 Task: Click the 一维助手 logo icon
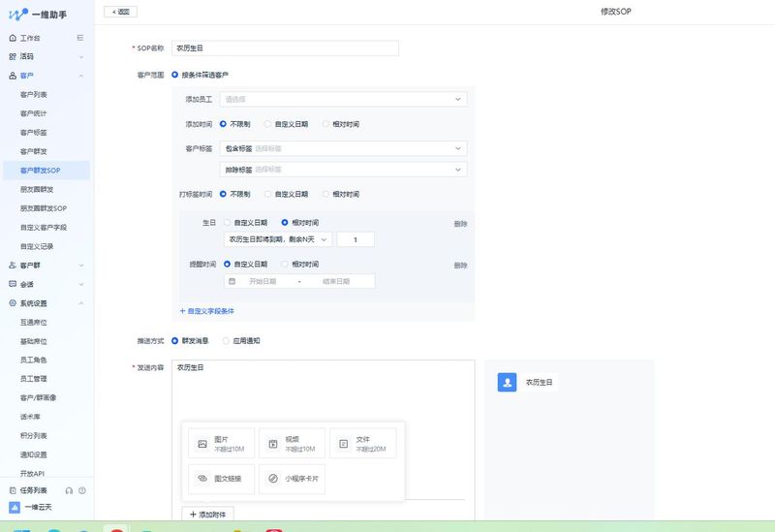[x=18, y=14]
